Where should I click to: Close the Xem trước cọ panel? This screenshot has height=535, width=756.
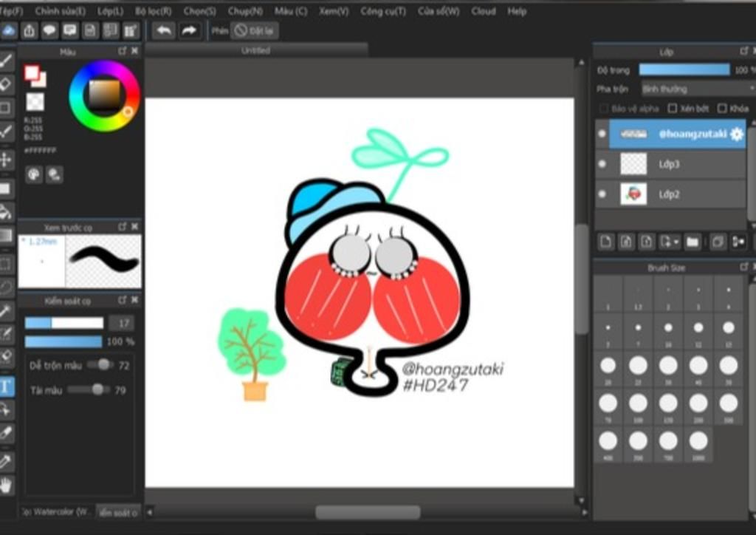pyautogui.click(x=134, y=226)
